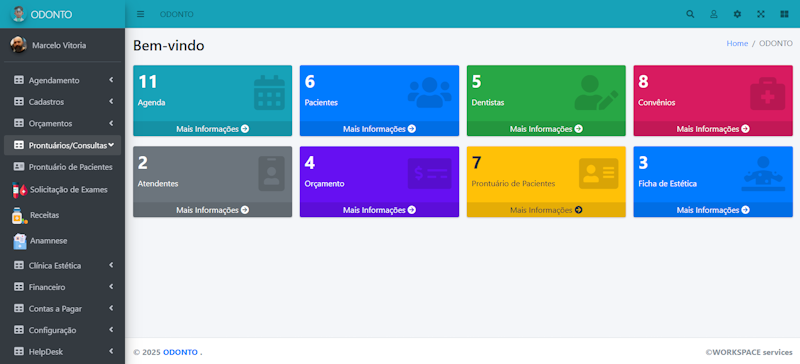
Task: Click Mais Informações on Dentistas card
Action: point(546,129)
